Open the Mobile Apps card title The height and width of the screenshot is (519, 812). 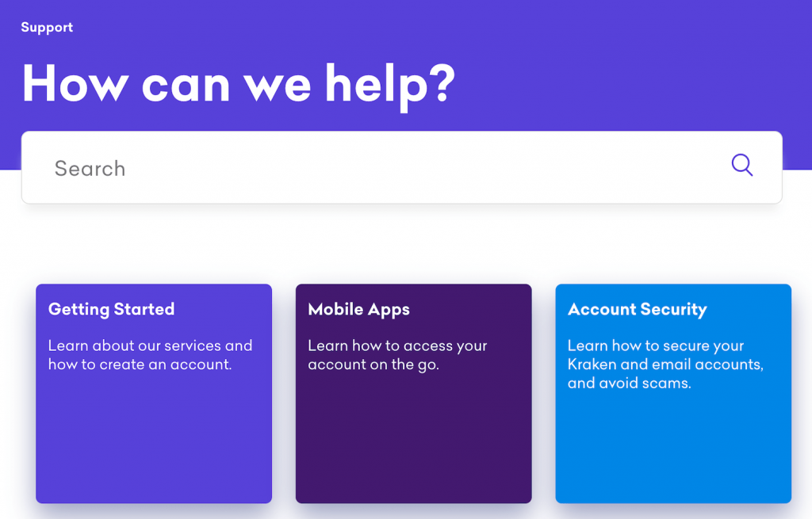click(359, 310)
